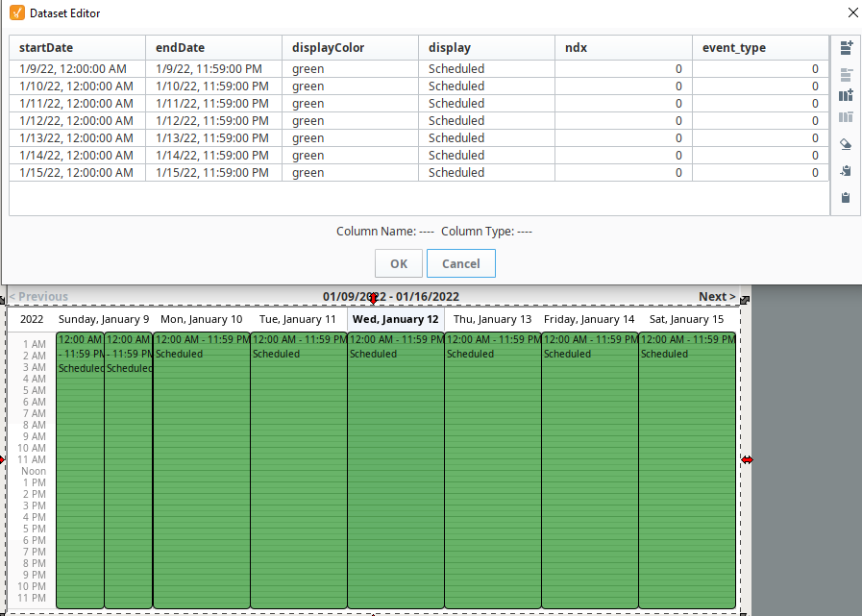The height and width of the screenshot is (616, 862).
Task: Select startDate cell 1/10/22, 12:00:00 AM
Action: click(x=78, y=86)
